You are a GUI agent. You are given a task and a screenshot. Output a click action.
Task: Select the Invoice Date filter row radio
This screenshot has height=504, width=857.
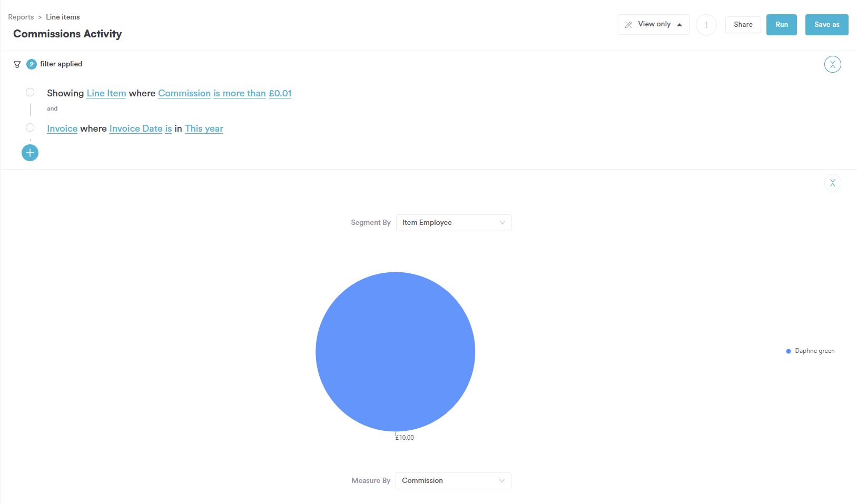(x=30, y=127)
